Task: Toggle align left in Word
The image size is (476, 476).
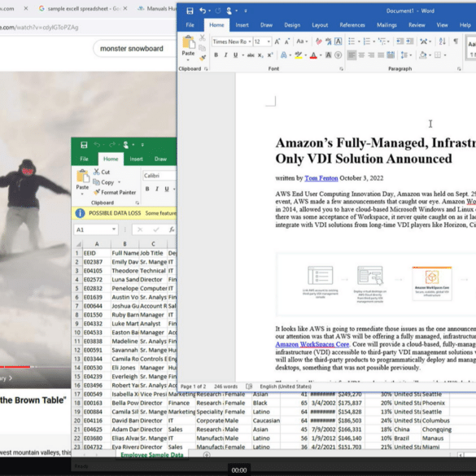Action: (352, 55)
